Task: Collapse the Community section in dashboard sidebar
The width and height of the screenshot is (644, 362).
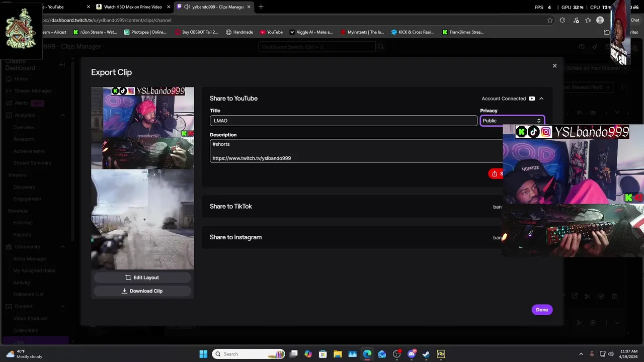Action: click(63, 247)
